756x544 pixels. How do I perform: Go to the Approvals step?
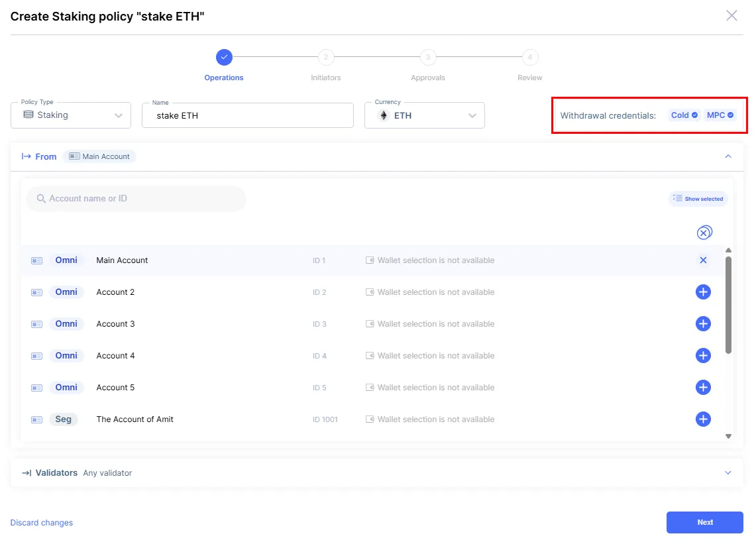pos(428,57)
